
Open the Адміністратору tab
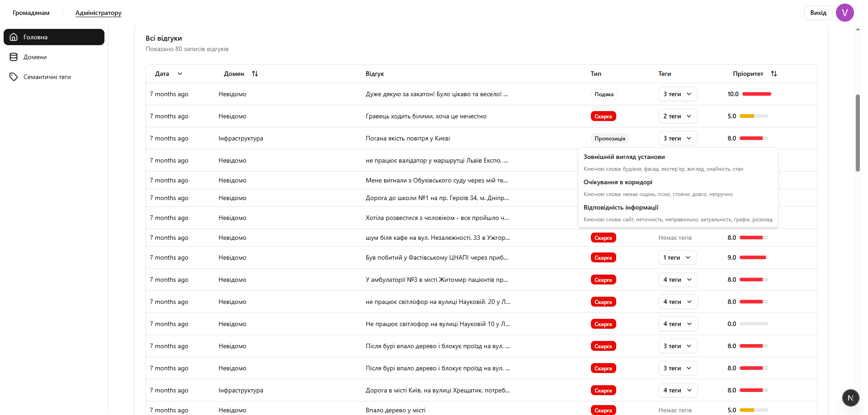coord(98,13)
